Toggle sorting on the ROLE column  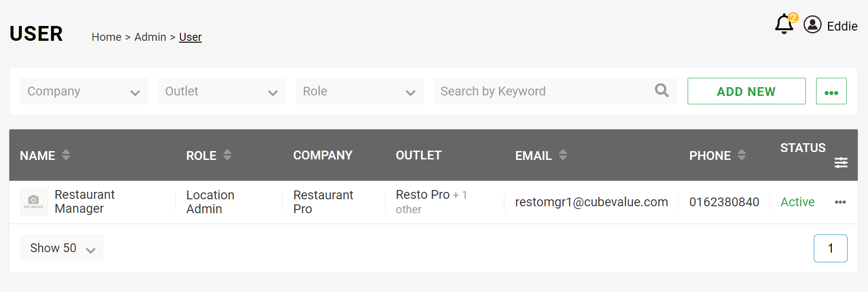tap(227, 155)
